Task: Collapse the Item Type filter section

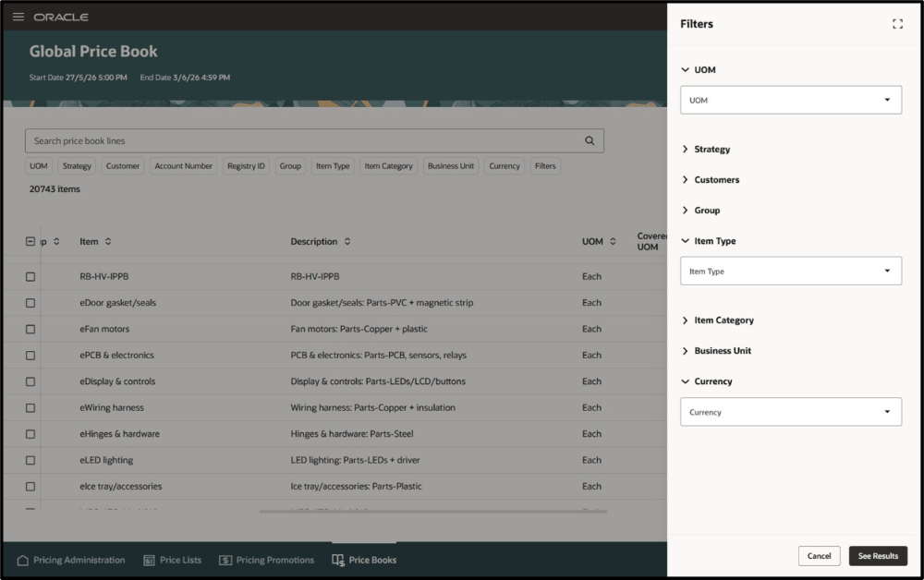Action: pos(685,241)
